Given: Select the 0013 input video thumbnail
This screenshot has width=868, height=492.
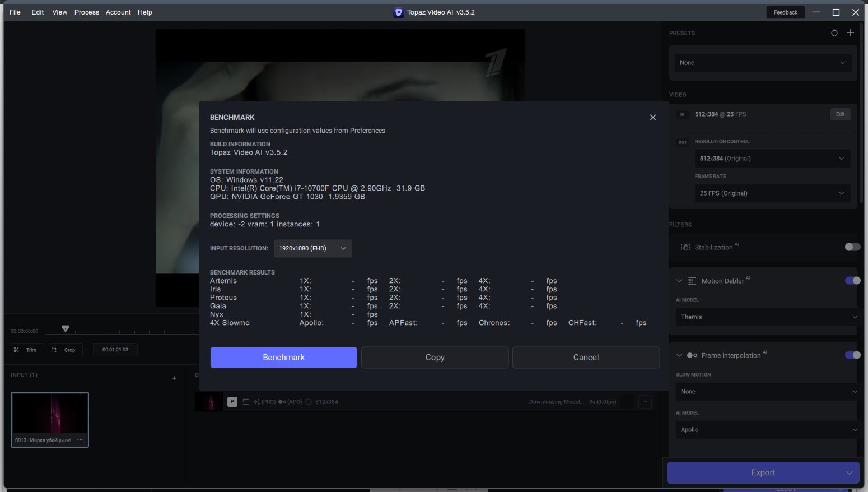Looking at the screenshot, I should click(x=50, y=419).
